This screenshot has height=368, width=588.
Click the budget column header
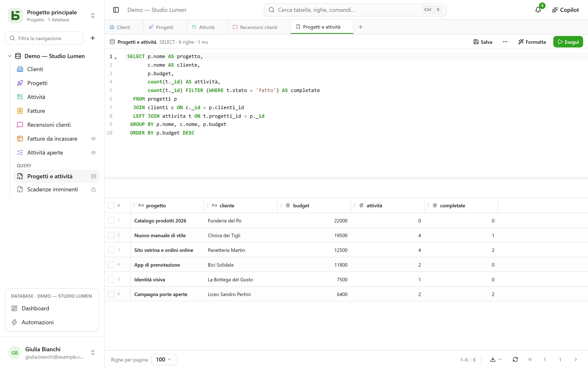click(314, 205)
